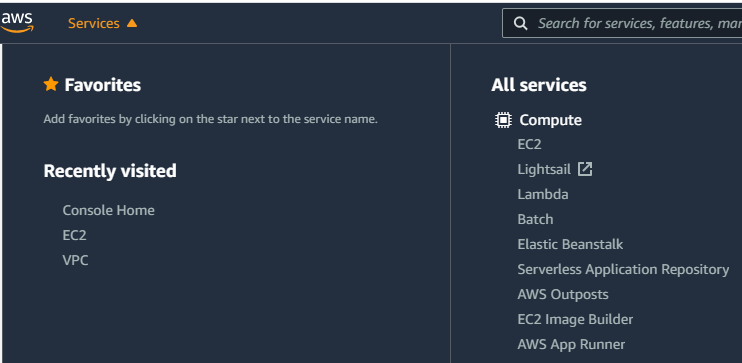Click the Lightsail external link icon

[x=585, y=169]
